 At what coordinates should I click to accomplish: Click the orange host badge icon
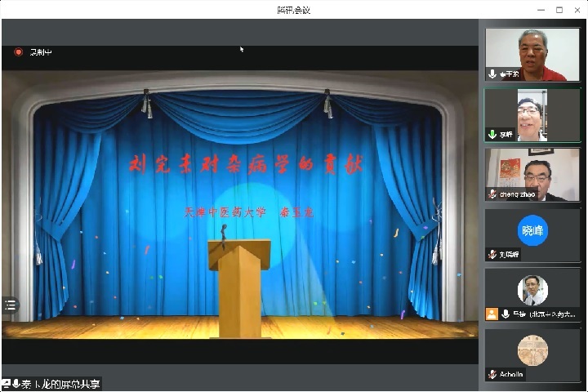[x=492, y=314]
